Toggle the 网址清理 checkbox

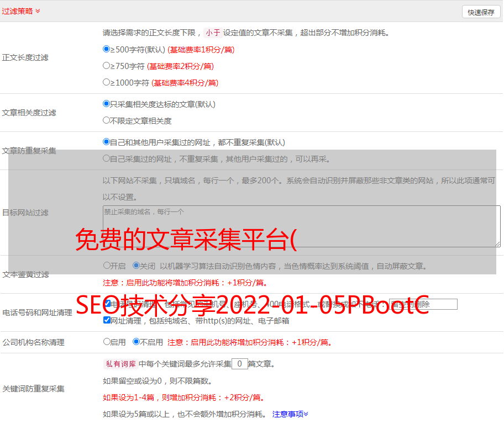(x=107, y=320)
